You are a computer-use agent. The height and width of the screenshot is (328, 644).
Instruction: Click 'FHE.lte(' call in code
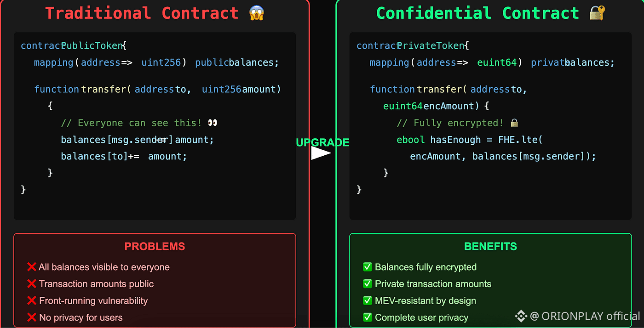click(x=521, y=140)
